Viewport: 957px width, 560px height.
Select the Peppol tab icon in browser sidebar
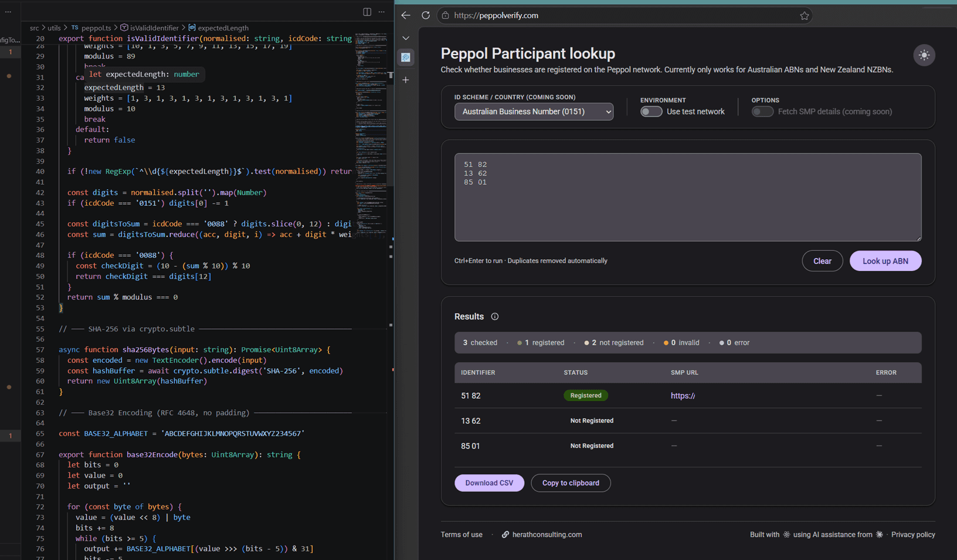pos(406,57)
